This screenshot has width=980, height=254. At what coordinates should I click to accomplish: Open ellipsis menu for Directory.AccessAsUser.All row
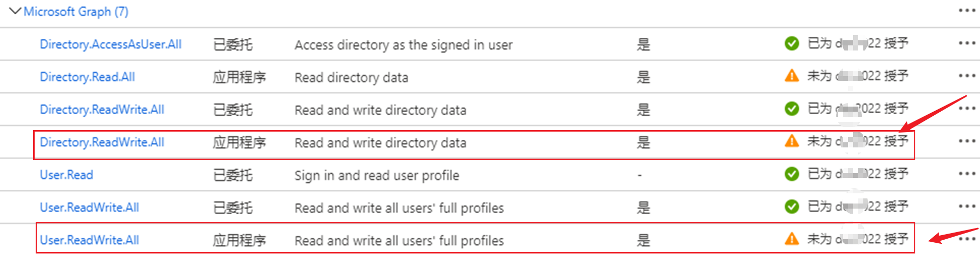967,43
